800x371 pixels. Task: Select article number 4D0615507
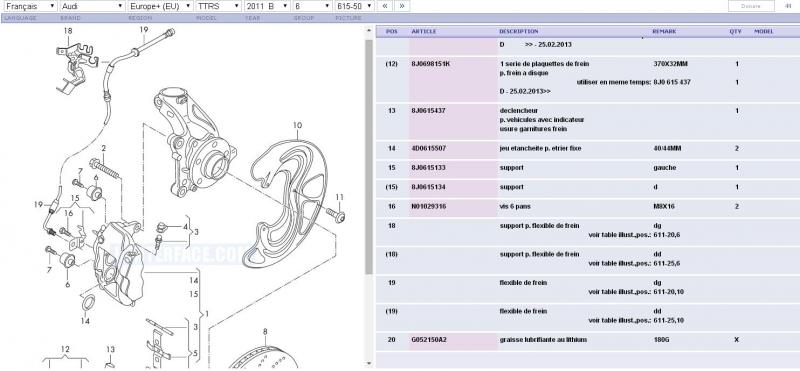[x=429, y=149]
